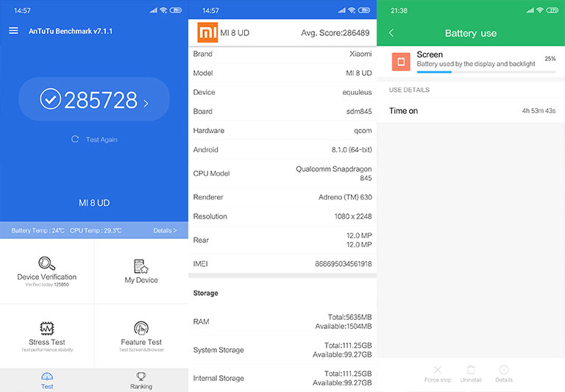Launch the Stress Test chip icon
Screen dimensions: 565x392
[x=47, y=328]
